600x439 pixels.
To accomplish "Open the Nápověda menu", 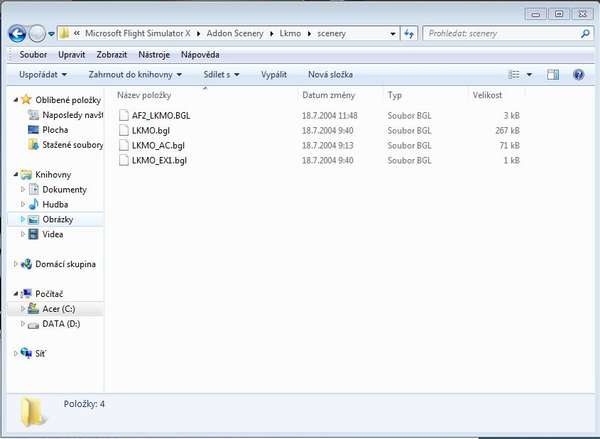I will [x=200, y=55].
